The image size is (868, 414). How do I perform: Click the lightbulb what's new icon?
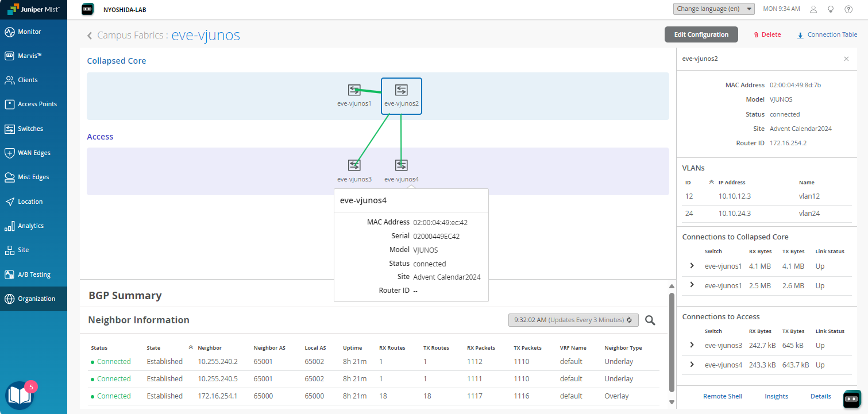(830, 9)
